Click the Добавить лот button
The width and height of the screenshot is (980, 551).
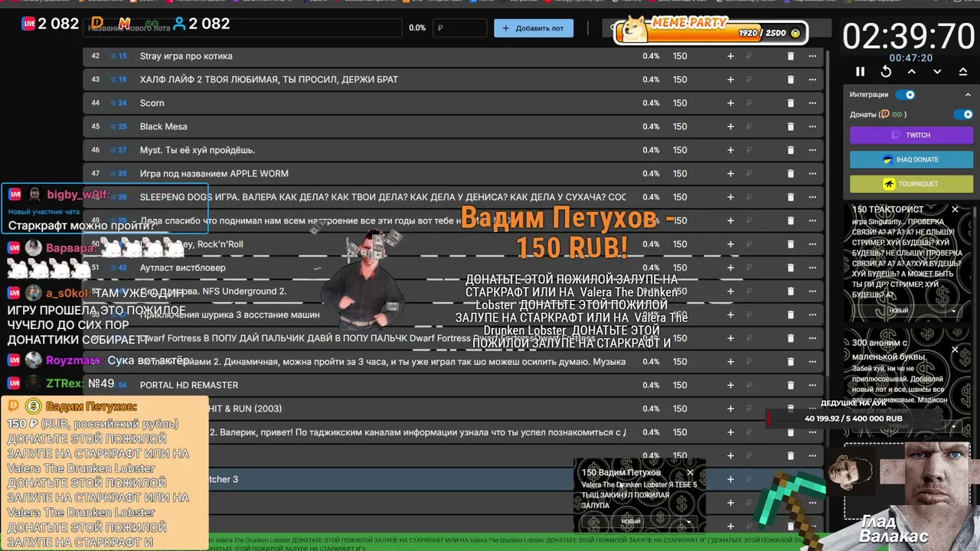[534, 28]
